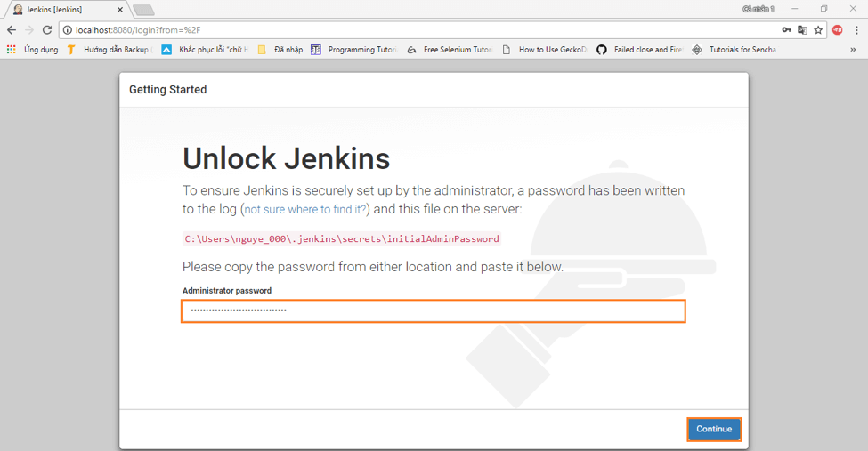Open a new tab next to Jenkins

pyautogui.click(x=143, y=10)
